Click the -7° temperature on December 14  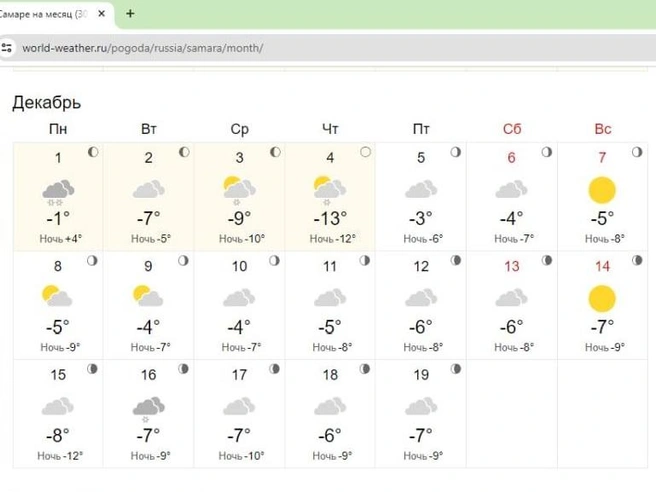tap(602, 327)
